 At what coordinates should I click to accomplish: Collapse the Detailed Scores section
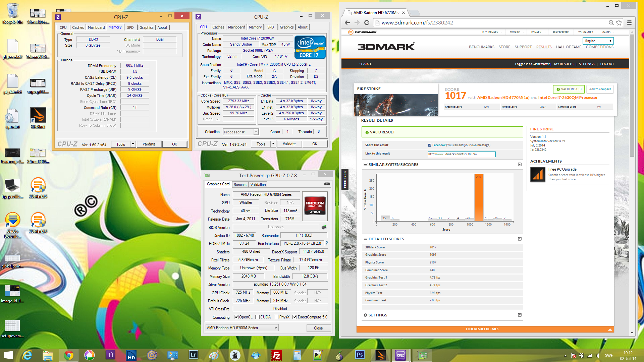click(520, 239)
